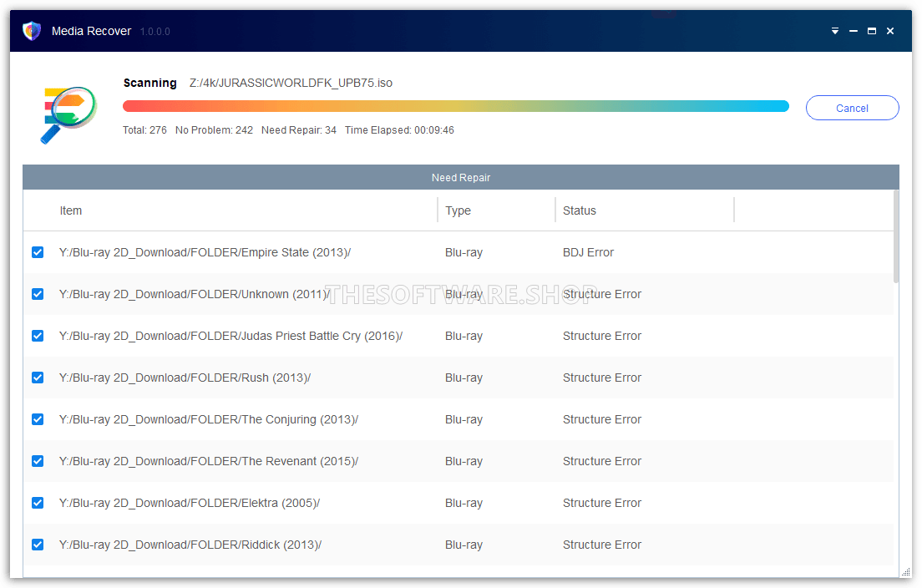Click the Item column header
Screen dimensions: 922x588
coord(70,210)
